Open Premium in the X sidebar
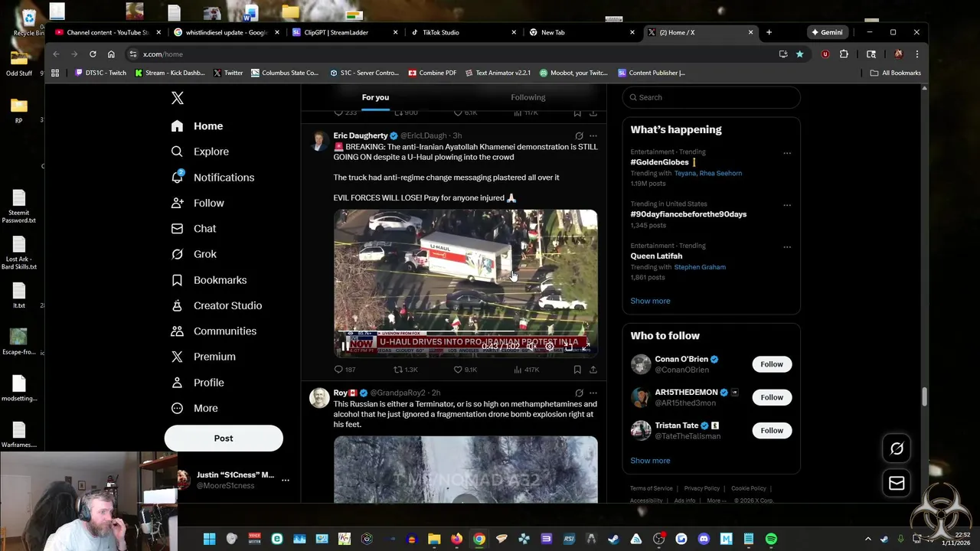 pyautogui.click(x=204, y=357)
